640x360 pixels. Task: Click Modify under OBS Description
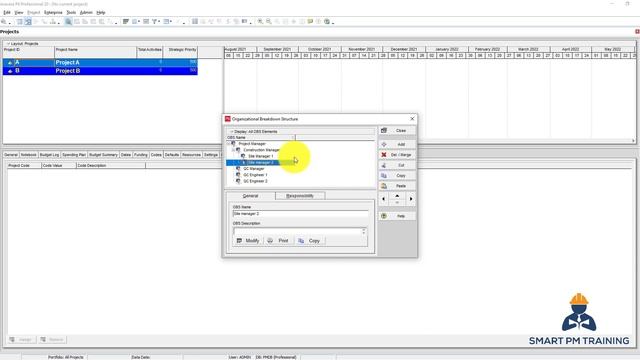248,241
